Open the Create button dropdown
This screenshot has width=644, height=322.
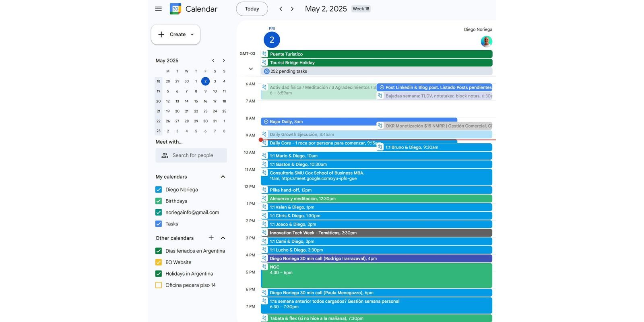[x=192, y=35]
